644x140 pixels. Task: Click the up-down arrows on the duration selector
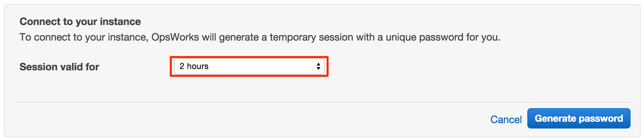pyautogui.click(x=318, y=66)
